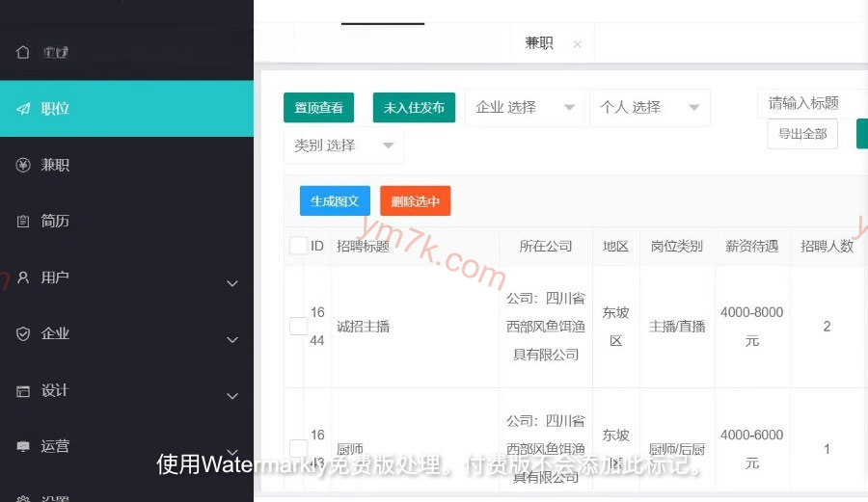
Task: Click the clipboard 简历 icon
Action: [23, 222]
